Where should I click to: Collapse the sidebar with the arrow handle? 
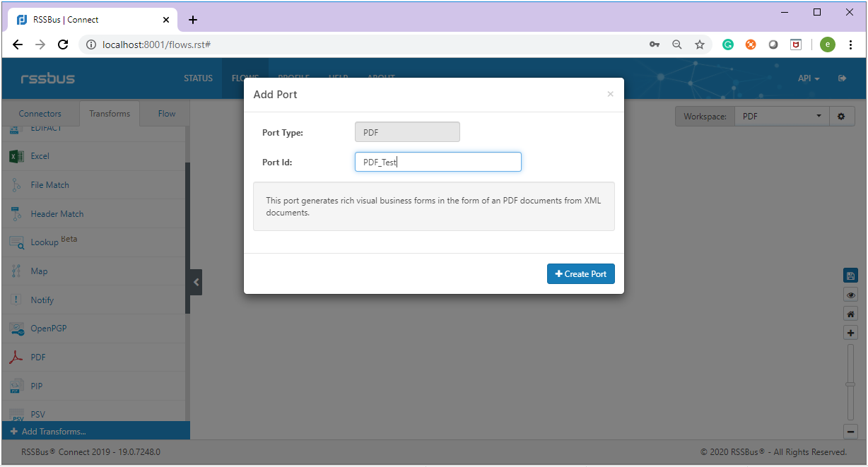click(197, 283)
